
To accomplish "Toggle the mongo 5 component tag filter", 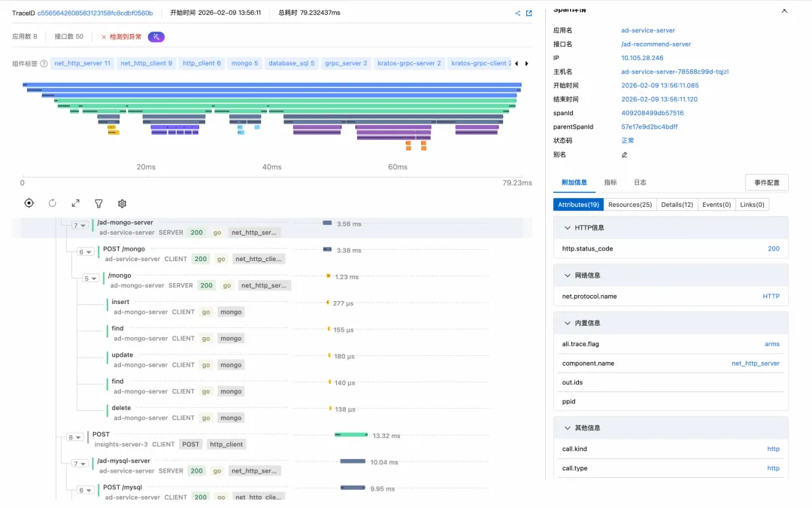I will pos(244,63).
